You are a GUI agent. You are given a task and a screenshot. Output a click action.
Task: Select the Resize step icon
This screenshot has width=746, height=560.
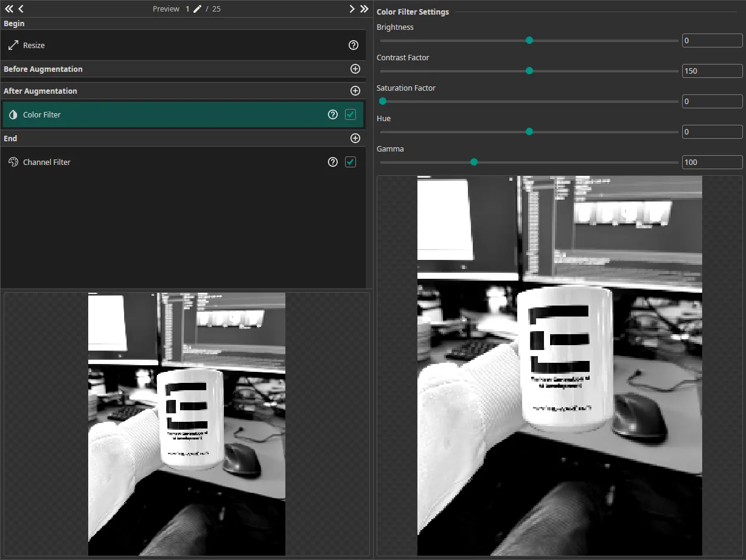13,44
